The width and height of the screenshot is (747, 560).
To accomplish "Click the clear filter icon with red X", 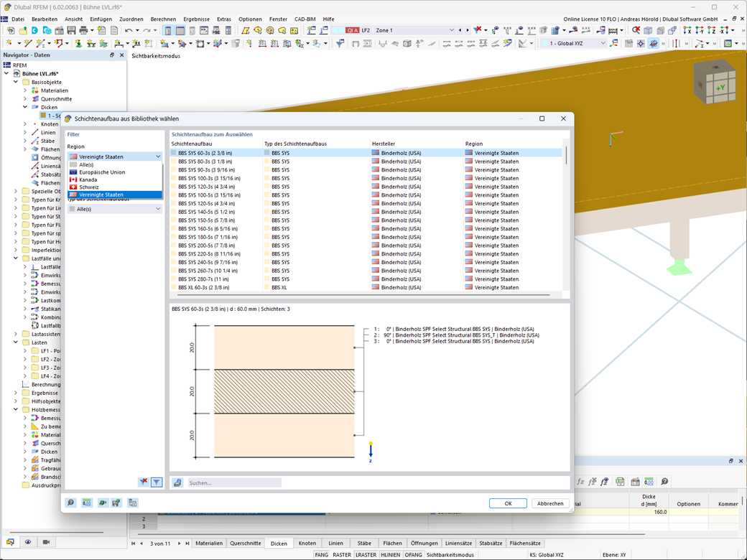I will (144, 482).
